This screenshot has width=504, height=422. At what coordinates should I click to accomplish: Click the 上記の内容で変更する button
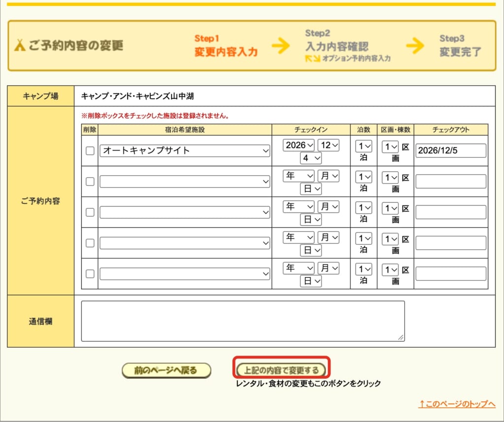click(281, 370)
